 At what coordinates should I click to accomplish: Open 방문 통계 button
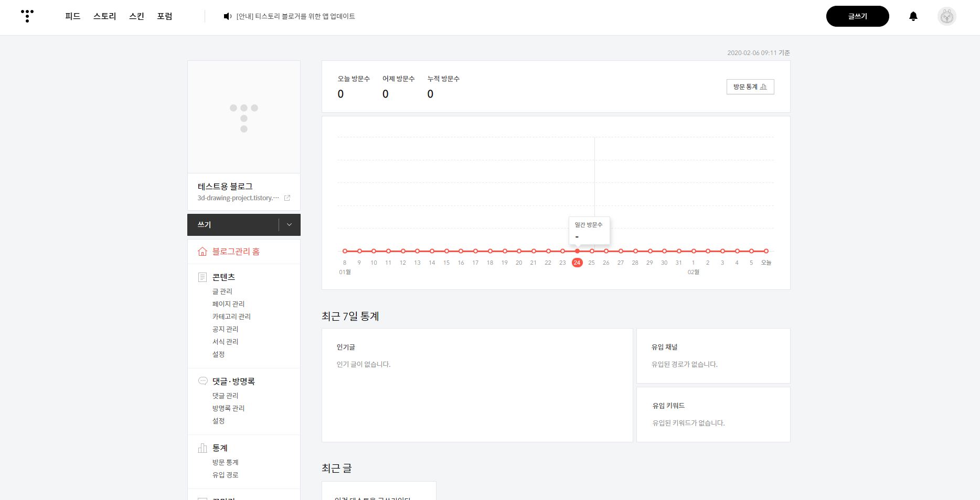(x=750, y=87)
